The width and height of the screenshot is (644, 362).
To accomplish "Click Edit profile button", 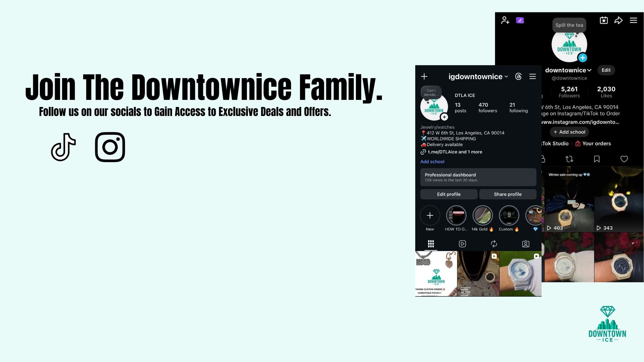I will pos(448,194).
